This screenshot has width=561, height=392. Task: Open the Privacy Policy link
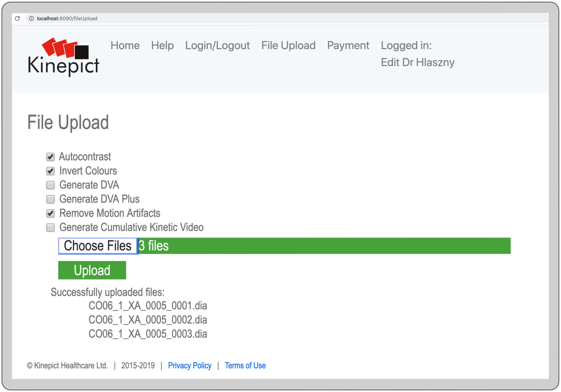click(x=190, y=366)
